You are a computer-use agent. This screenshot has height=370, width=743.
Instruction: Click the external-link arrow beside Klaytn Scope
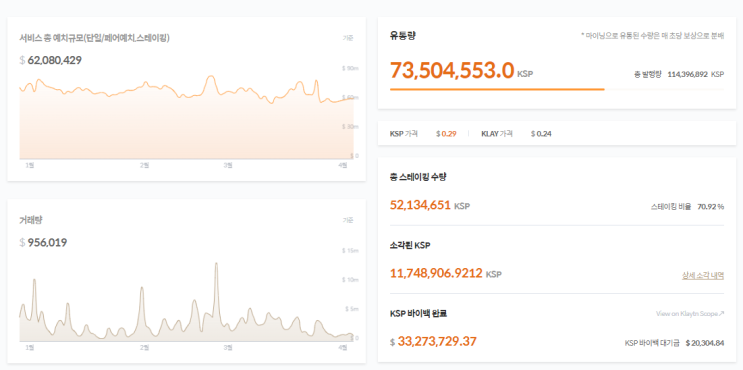point(721,314)
